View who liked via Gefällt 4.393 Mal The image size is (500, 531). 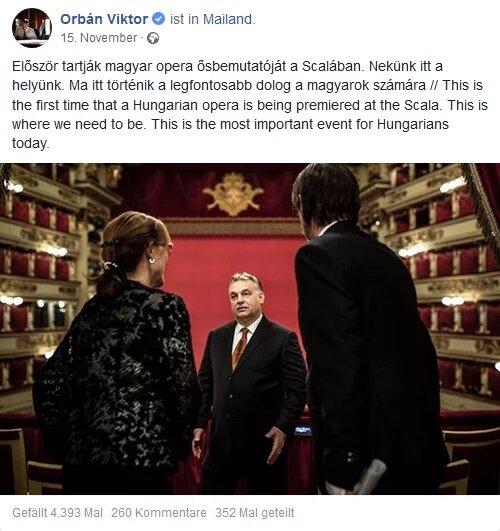point(57,513)
